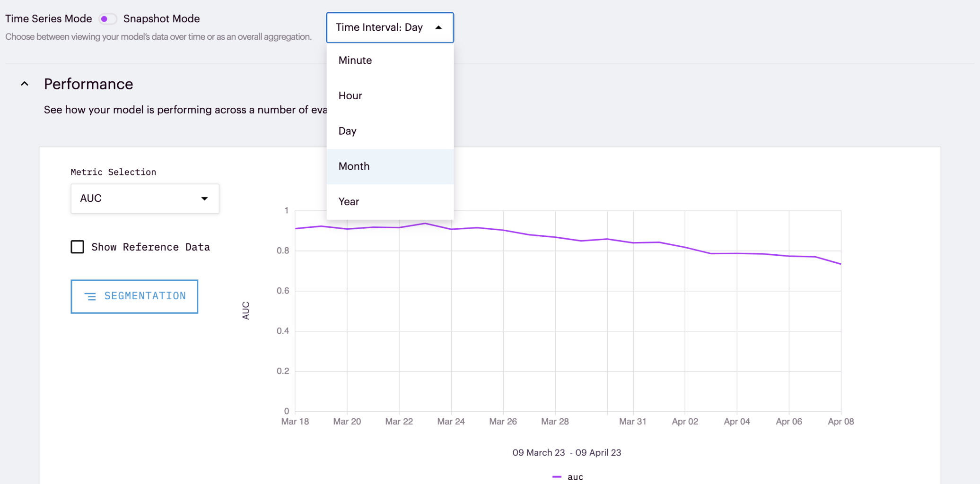
Task: Select Year time interval
Action: pos(390,202)
